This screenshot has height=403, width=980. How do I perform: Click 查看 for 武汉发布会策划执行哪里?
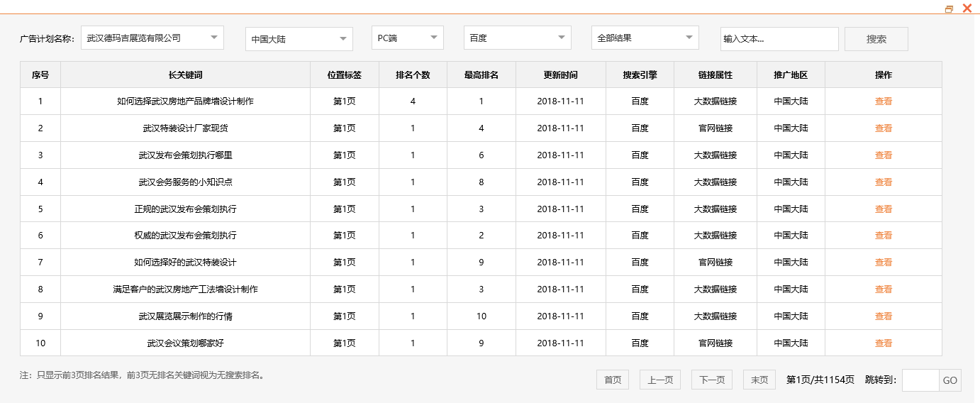(x=884, y=155)
